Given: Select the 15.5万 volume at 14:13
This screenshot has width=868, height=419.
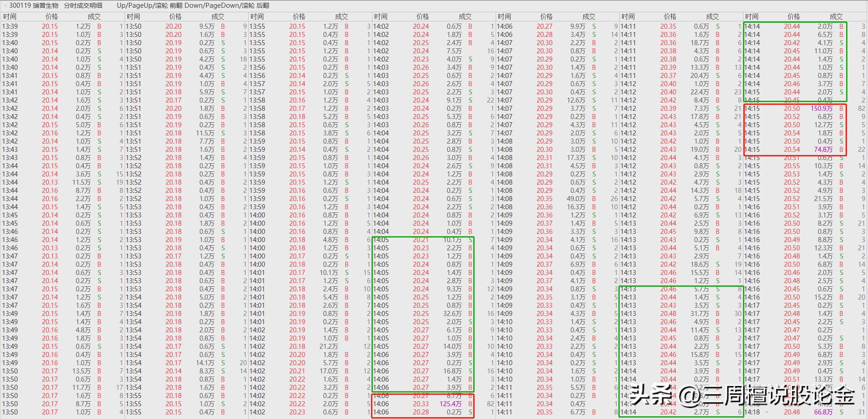Looking at the screenshot, I should pos(700,273).
